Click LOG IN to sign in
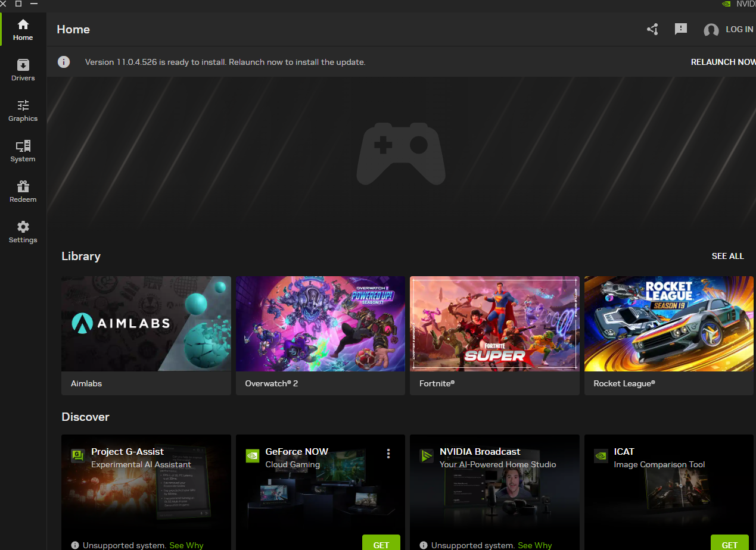Viewport: 756px width, 550px height. [x=728, y=30]
